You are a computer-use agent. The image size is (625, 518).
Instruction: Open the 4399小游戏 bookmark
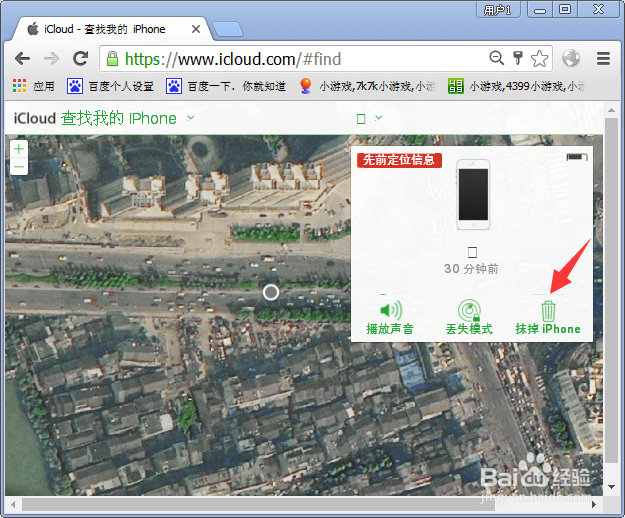516,86
